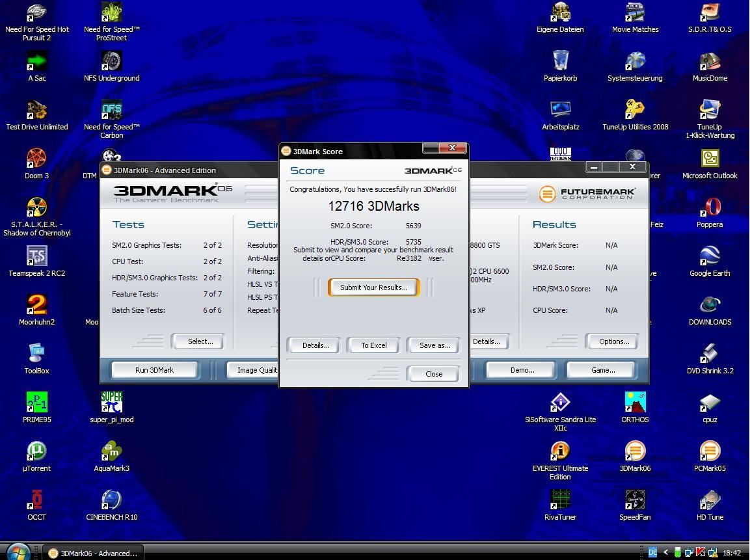The image size is (750, 560).
Task: Open ORTHOS stress test icon
Action: coord(635,407)
